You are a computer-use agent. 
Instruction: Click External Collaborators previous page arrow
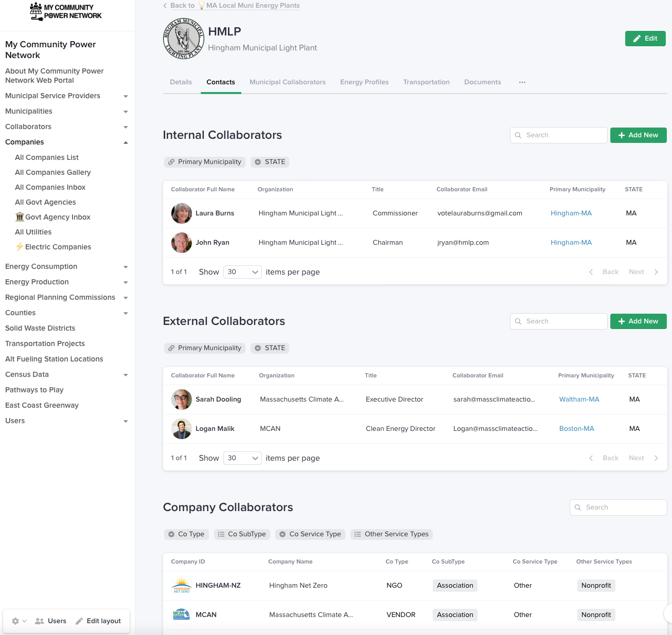(x=591, y=458)
